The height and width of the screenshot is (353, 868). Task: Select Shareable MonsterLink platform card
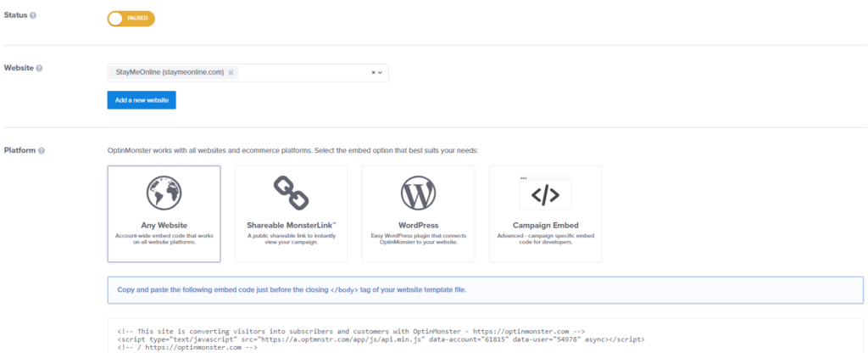(292, 214)
